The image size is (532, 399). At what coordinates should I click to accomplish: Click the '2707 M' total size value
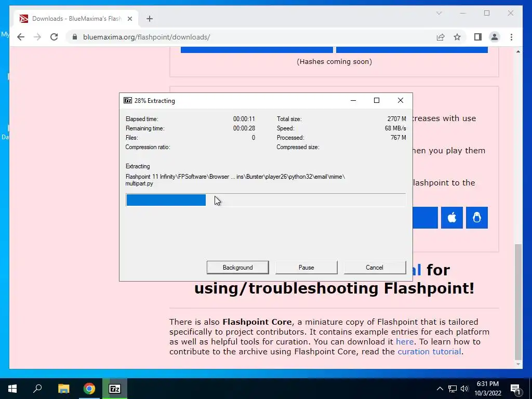click(x=396, y=119)
